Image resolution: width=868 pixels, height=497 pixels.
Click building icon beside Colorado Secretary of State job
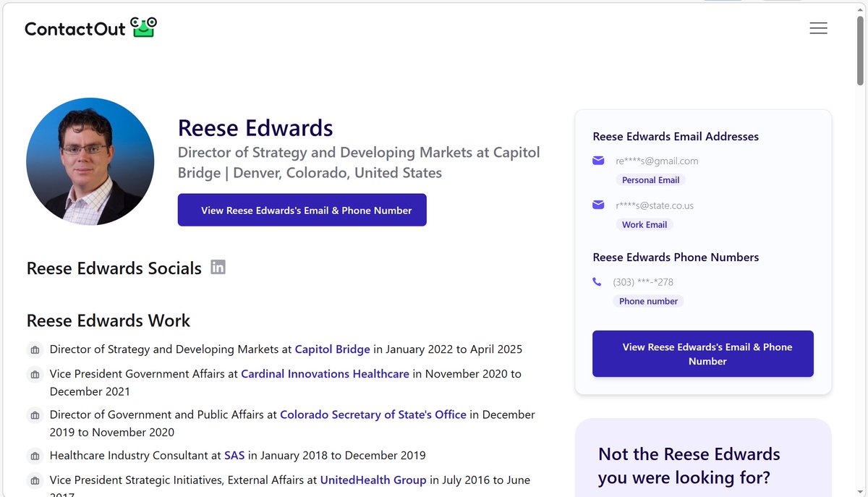[34, 415]
